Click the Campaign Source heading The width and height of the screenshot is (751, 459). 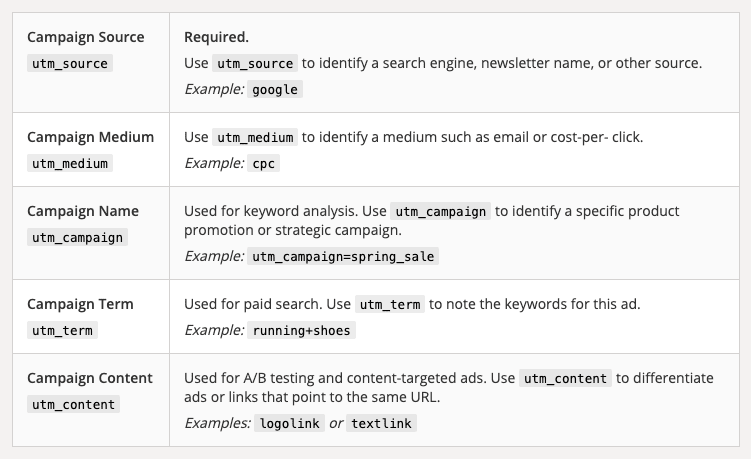[x=86, y=37]
